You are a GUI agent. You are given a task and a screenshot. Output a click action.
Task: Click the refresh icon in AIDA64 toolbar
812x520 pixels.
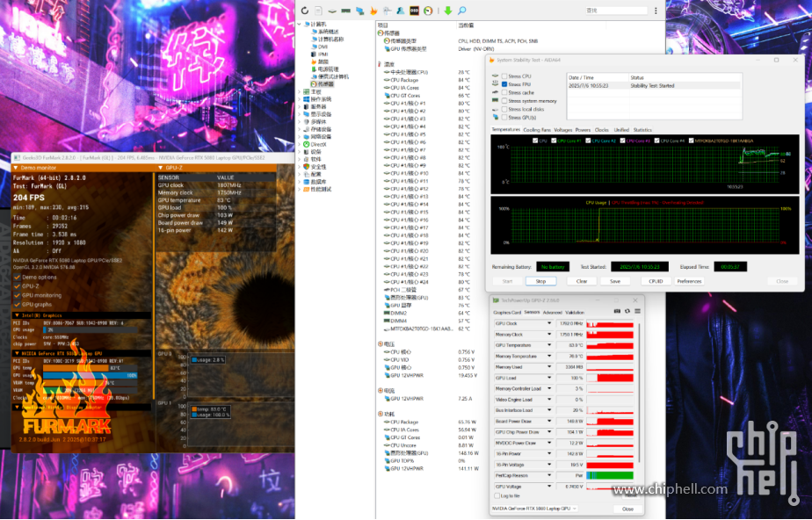[304, 11]
